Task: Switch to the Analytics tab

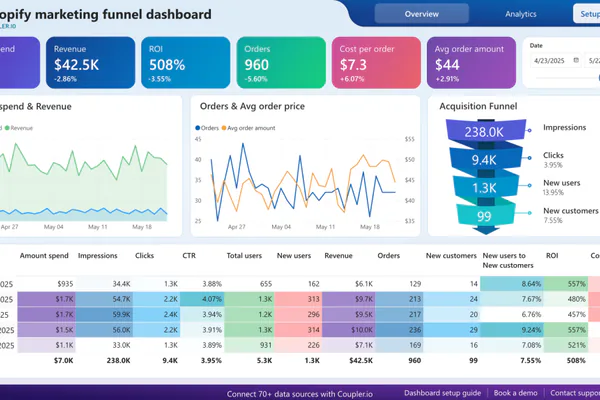Action: pyautogui.click(x=520, y=14)
